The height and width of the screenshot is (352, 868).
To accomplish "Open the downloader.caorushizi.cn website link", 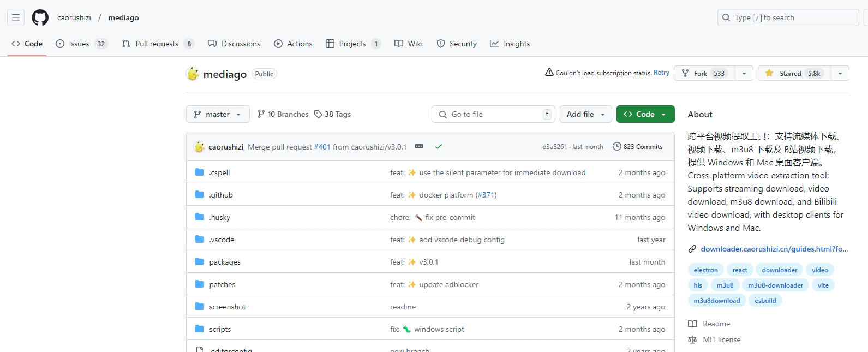I will point(774,249).
